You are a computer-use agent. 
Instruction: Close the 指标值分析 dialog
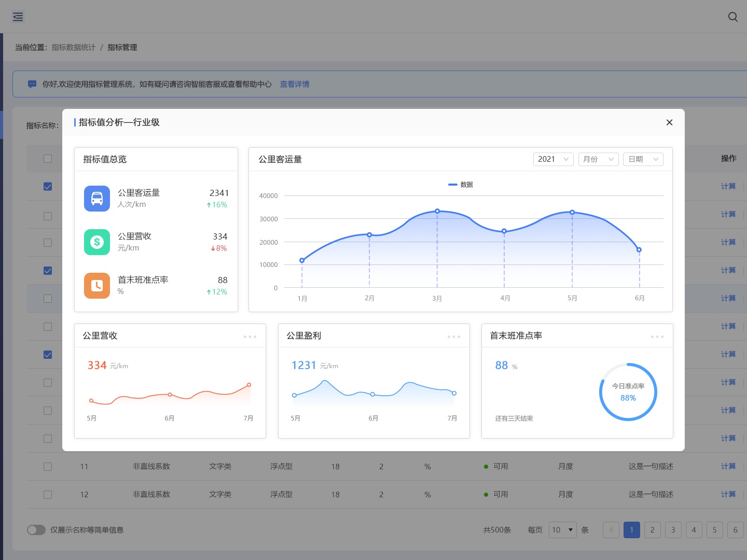click(x=669, y=122)
